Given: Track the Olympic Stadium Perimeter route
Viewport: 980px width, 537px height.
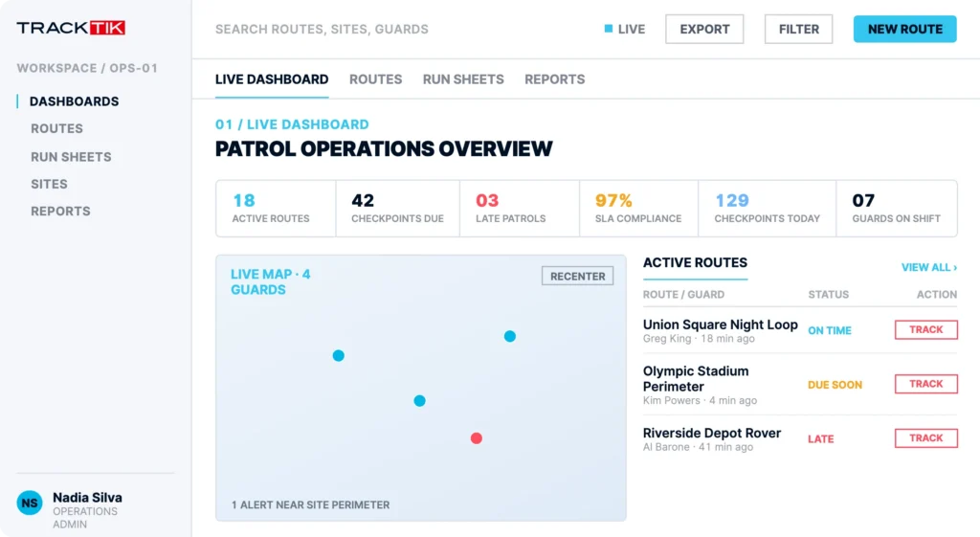Looking at the screenshot, I should [x=925, y=384].
